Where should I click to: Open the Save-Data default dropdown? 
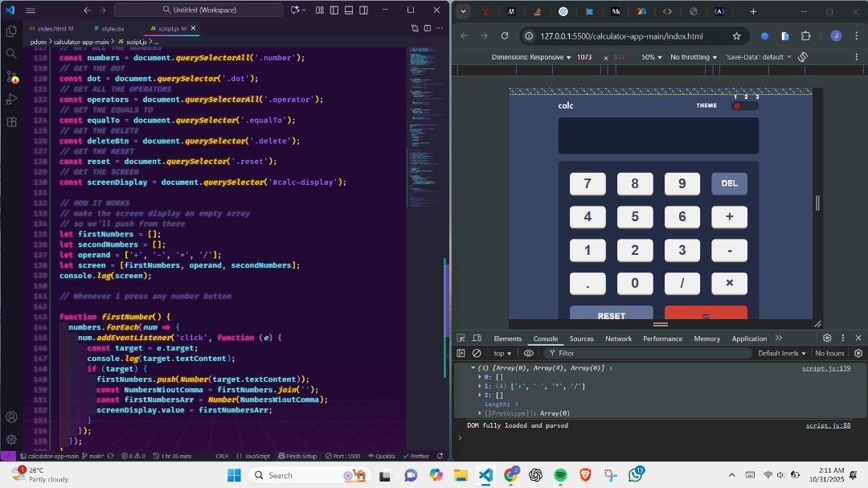(x=758, y=57)
